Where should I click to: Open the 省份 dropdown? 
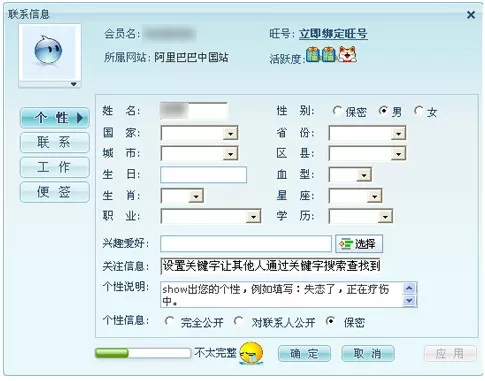(x=367, y=133)
